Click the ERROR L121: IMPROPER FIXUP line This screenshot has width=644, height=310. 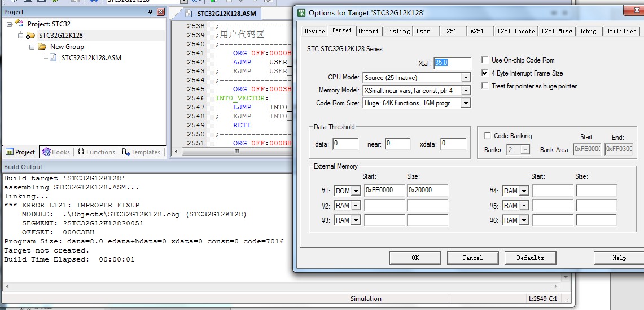[72, 205]
